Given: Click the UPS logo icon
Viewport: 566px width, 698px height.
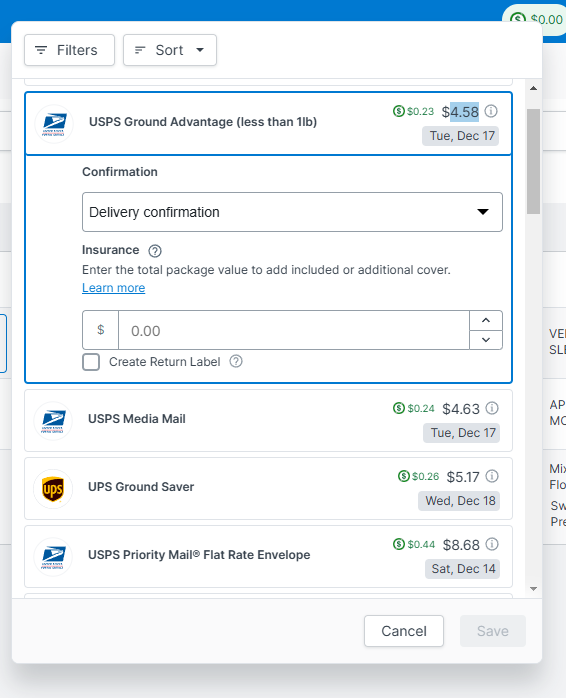Looking at the screenshot, I should (x=53, y=489).
